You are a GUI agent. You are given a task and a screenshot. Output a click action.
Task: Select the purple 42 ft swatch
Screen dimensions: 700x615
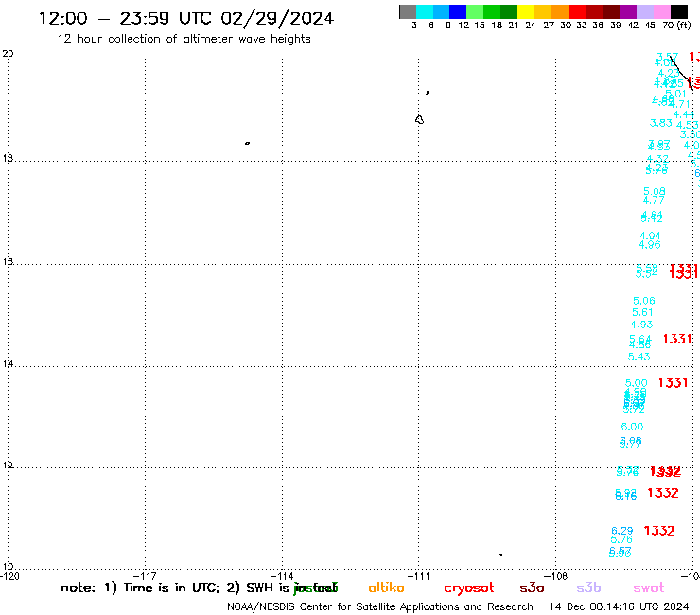[x=628, y=11]
